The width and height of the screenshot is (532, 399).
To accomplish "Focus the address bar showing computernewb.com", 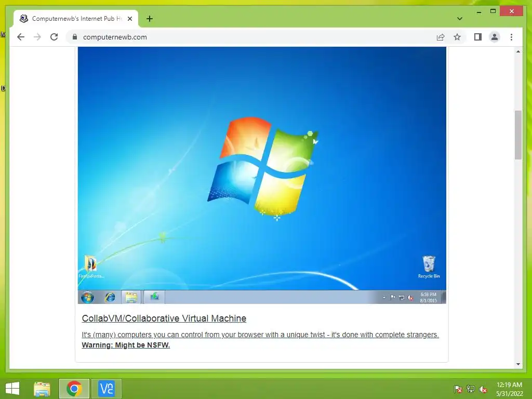I will coord(251,37).
